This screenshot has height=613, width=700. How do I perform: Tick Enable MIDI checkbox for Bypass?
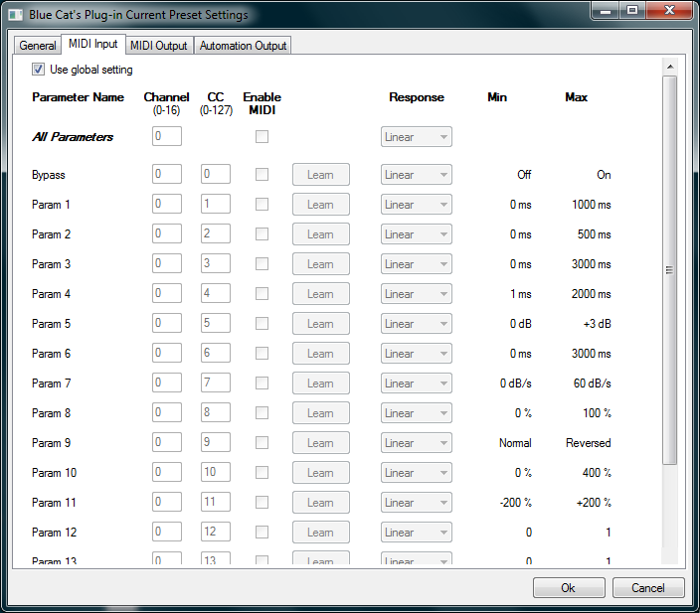(262, 175)
